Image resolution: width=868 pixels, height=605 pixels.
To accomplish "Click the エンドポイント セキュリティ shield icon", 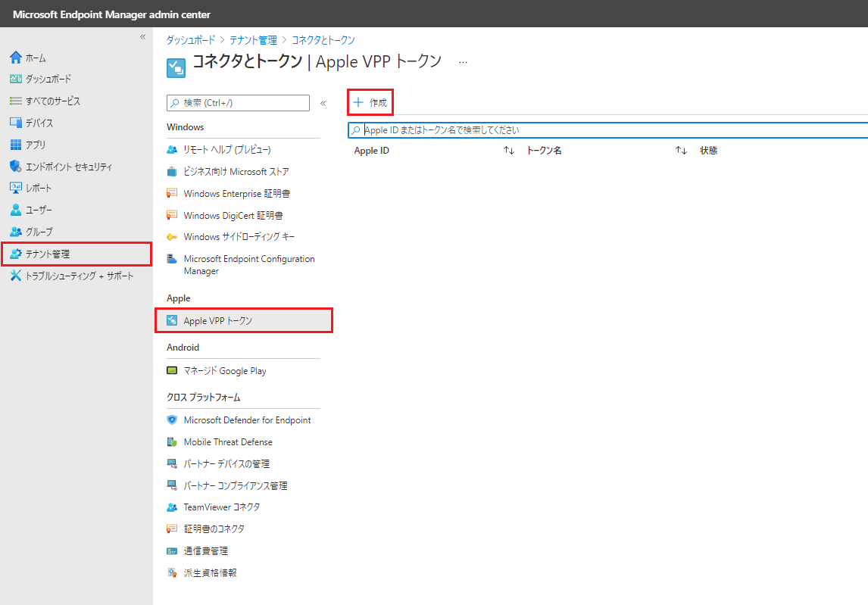I will 15,166.
